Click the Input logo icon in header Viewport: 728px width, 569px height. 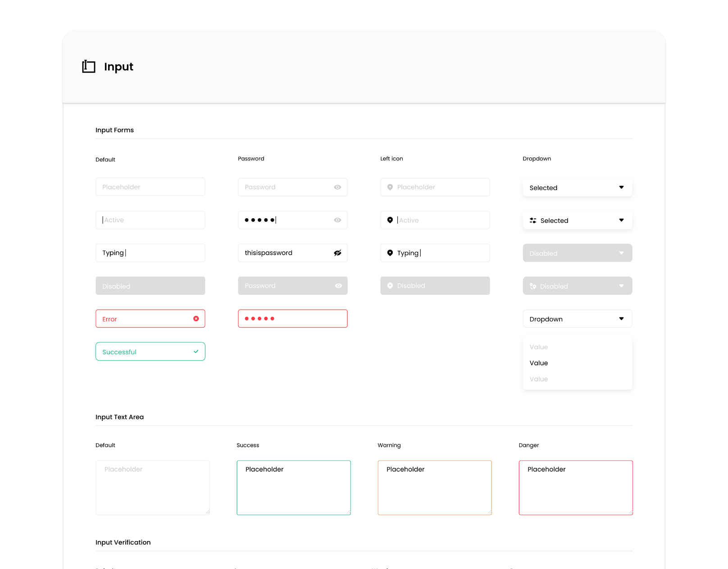(89, 67)
